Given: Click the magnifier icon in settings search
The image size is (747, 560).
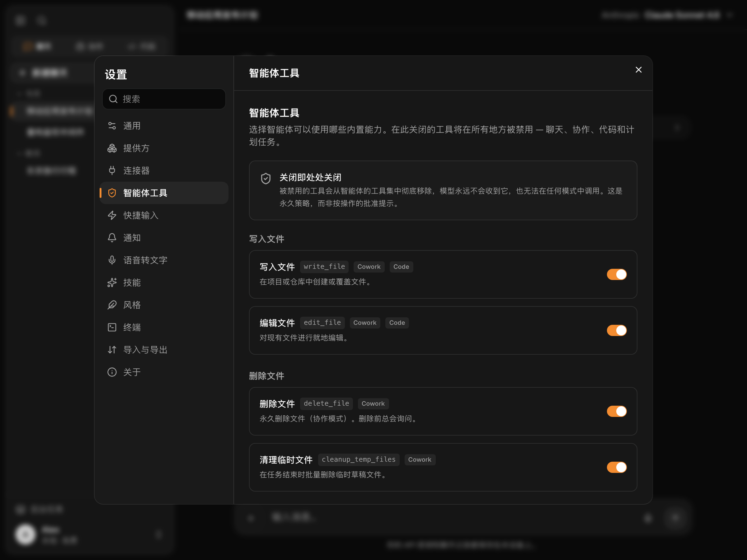Looking at the screenshot, I should (x=113, y=99).
